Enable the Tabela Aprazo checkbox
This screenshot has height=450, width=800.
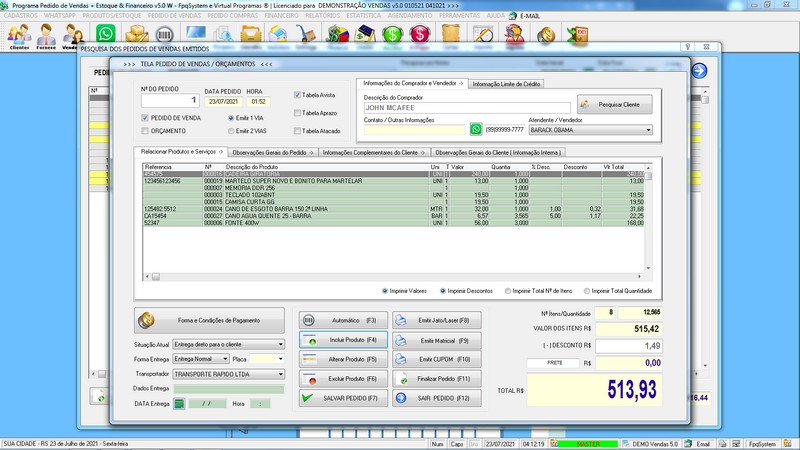point(297,113)
